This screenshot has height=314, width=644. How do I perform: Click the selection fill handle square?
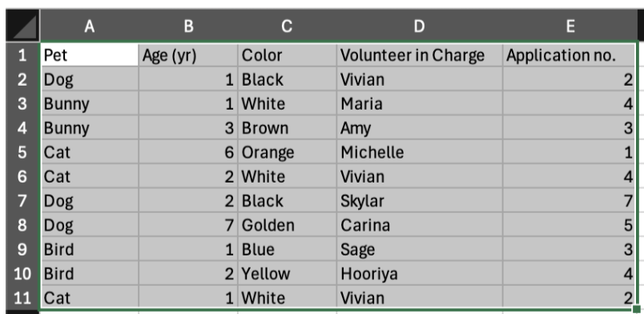point(636,308)
